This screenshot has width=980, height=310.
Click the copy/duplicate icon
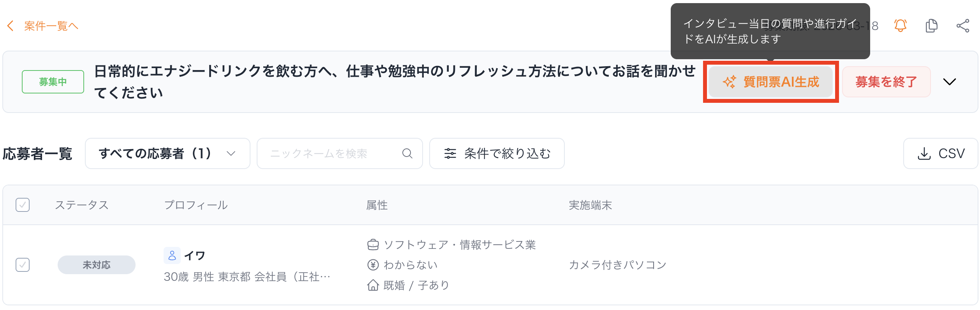931,26
